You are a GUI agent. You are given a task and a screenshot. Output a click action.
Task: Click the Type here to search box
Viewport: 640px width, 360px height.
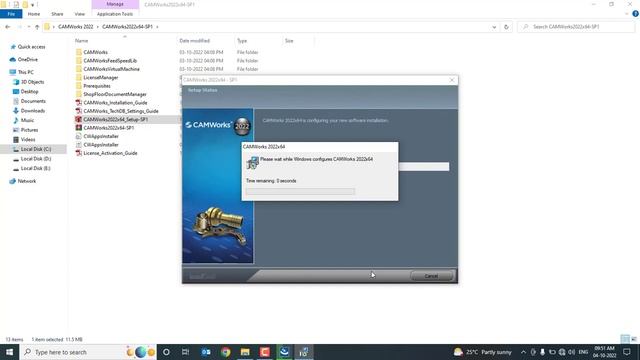click(88, 352)
